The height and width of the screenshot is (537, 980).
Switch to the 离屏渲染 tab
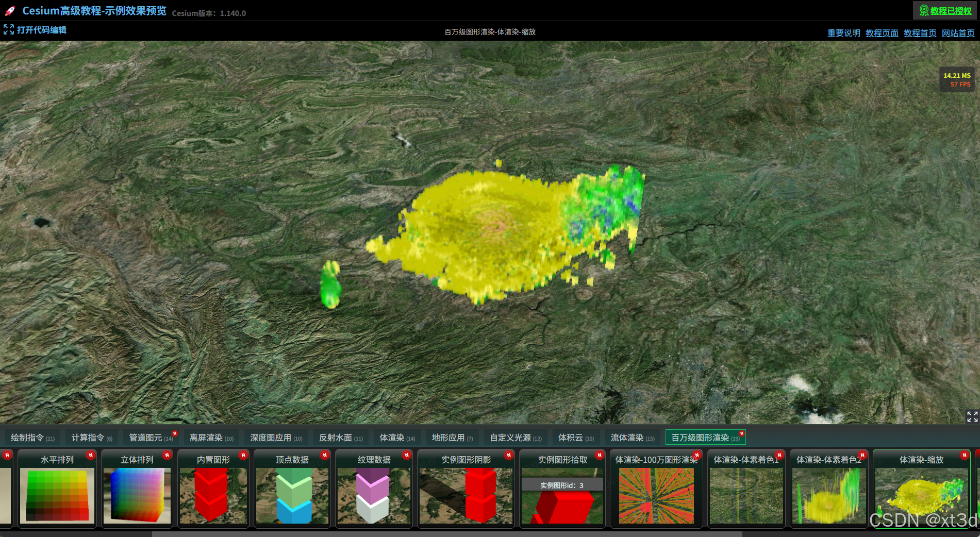[x=211, y=438]
